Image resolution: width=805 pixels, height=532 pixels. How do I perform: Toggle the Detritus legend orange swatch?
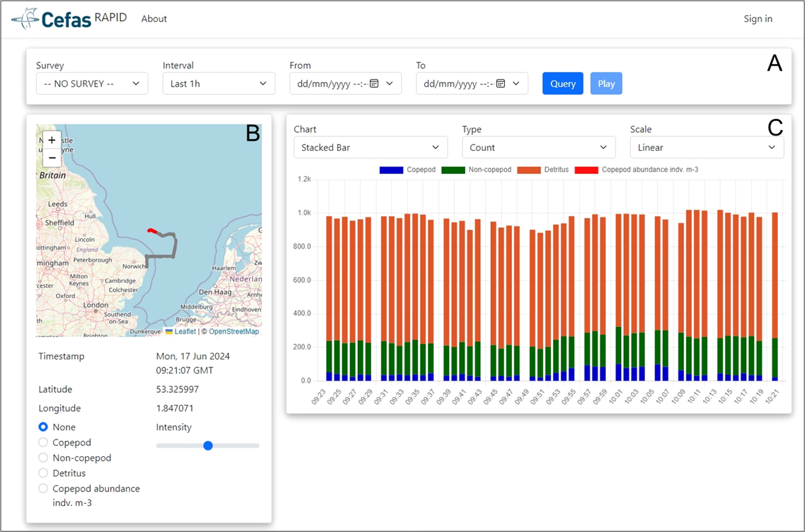click(529, 170)
